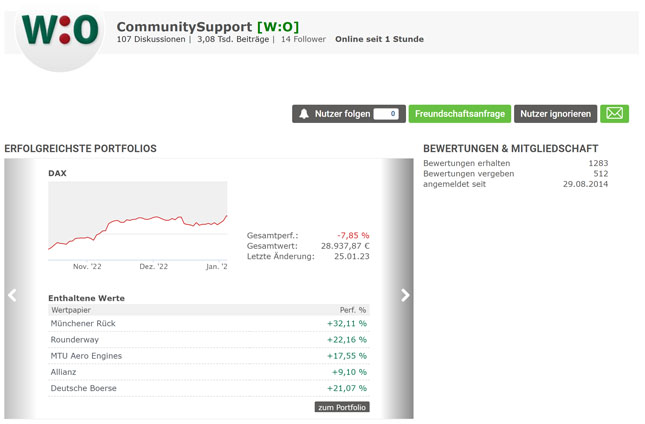
Task: Click Bewertungen & Mitgliedschaft heading
Action: (x=510, y=148)
